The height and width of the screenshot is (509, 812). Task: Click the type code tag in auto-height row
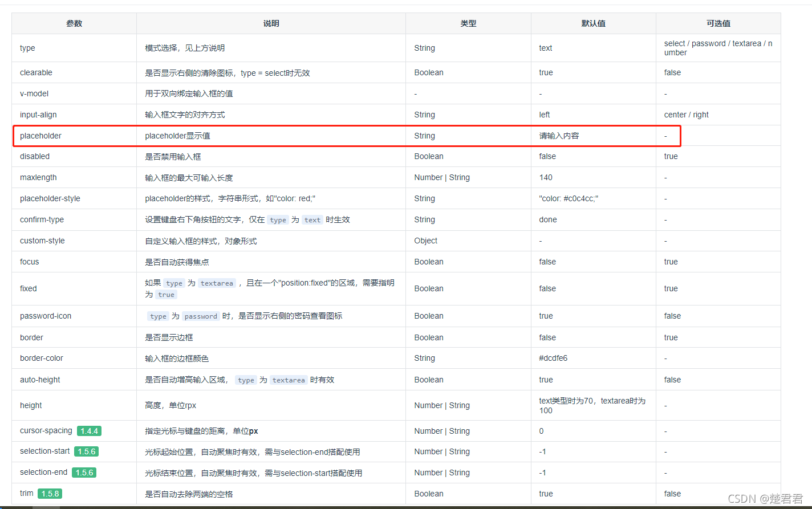pos(246,380)
